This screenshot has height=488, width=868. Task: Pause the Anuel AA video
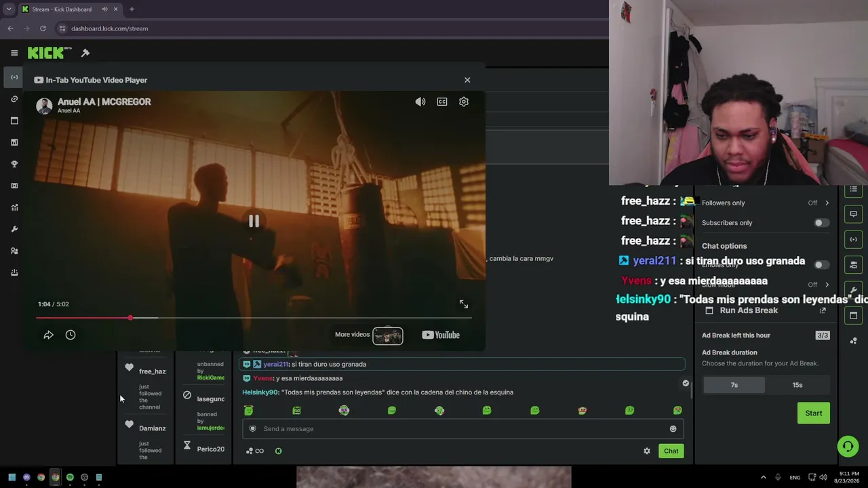pos(254,221)
